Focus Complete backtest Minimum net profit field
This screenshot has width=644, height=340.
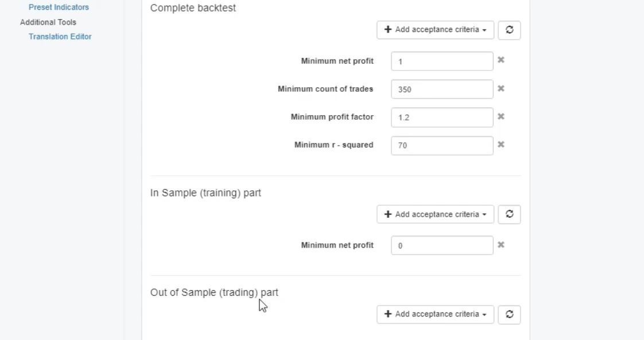point(441,61)
